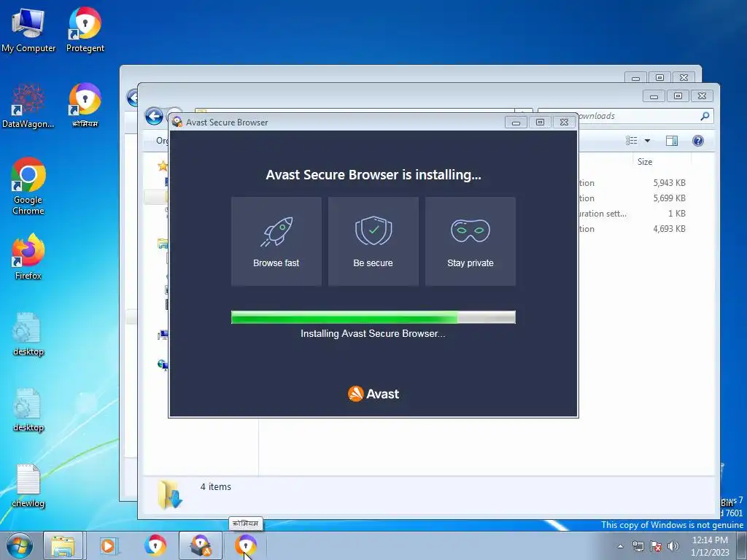Click the Stay private mask tile
The height and width of the screenshot is (560, 747).
point(471,241)
